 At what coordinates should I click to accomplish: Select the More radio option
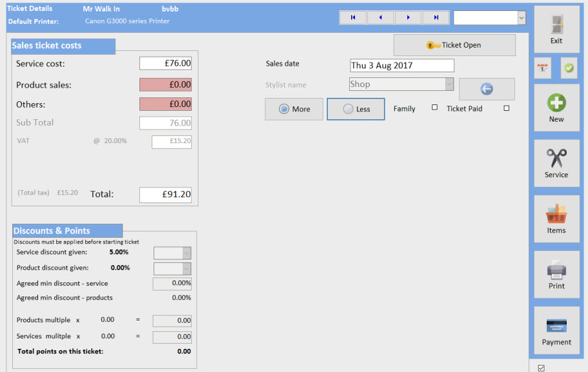(x=294, y=109)
